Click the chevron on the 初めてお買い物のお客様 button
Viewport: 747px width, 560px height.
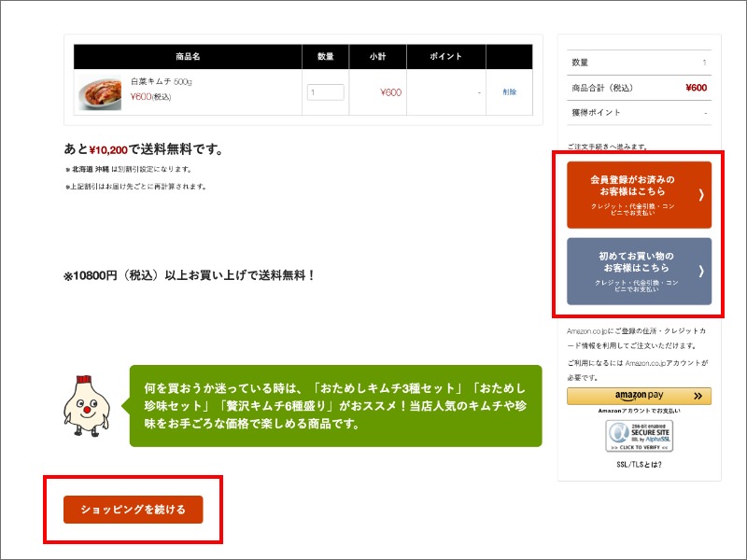705,271
